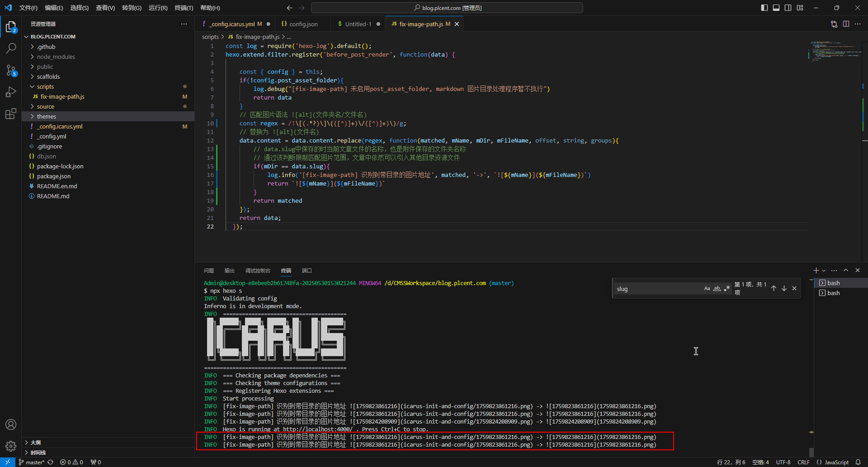Open Run and Debug view
This screenshot has height=467, width=868.
(11, 92)
